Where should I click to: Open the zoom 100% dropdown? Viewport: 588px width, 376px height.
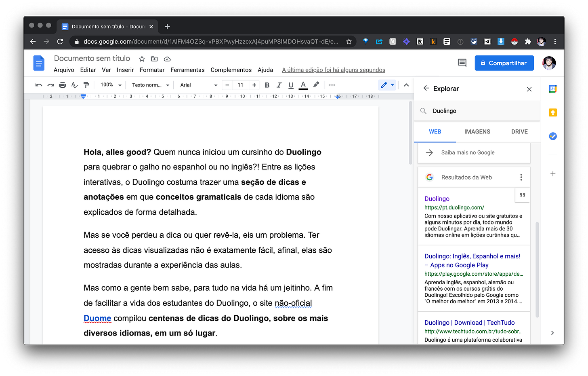click(x=111, y=85)
